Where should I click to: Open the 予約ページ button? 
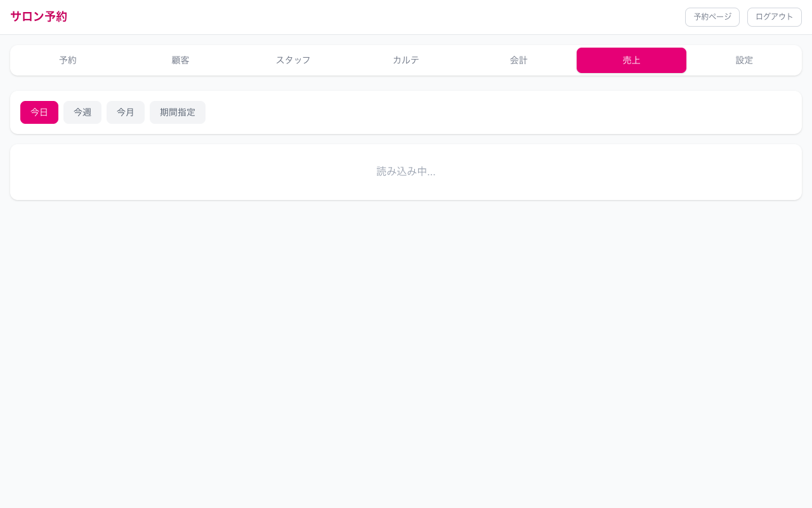click(712, 17)
